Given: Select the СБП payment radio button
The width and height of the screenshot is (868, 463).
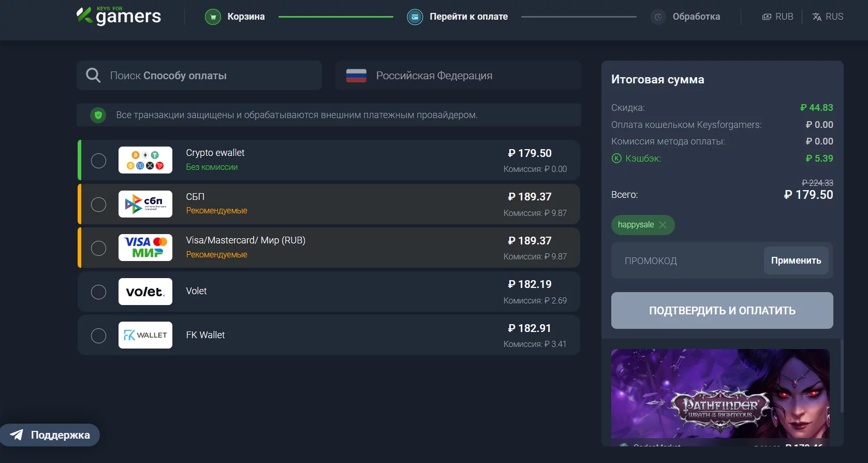Looking at the screenshot, I should point(98,205).
